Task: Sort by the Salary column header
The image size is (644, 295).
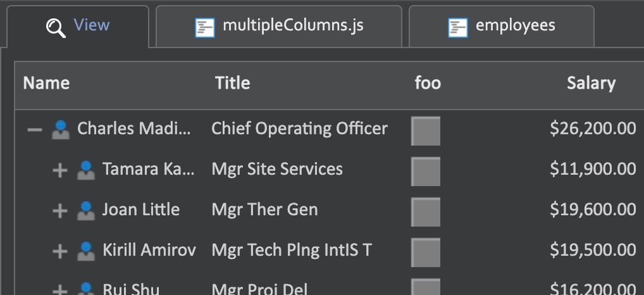Action: click(590, 84)
